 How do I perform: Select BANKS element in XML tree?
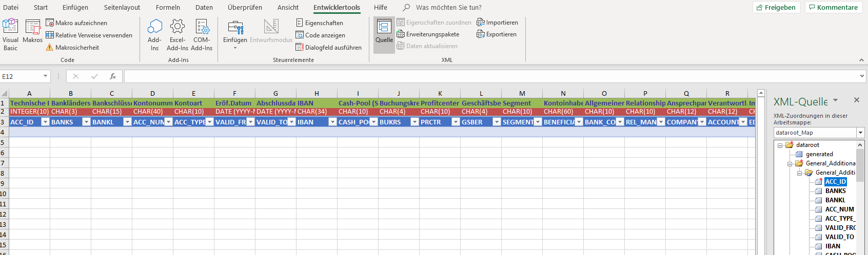point(835,191)
